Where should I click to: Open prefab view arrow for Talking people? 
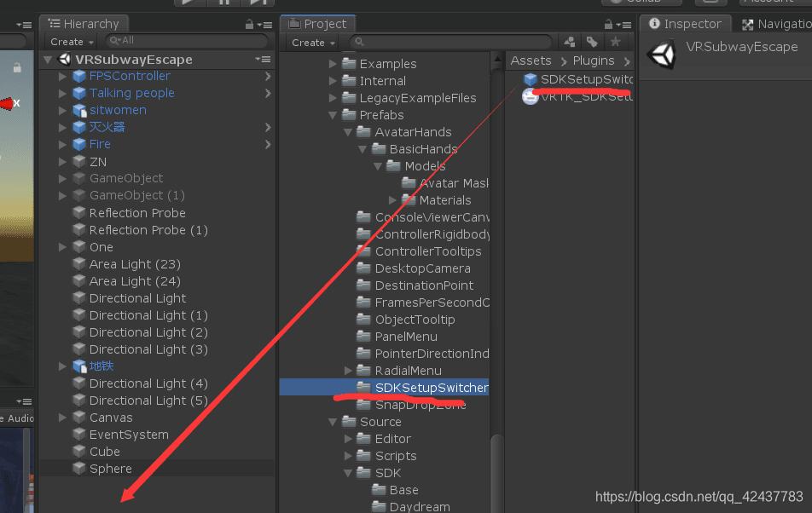click(268, 93)
